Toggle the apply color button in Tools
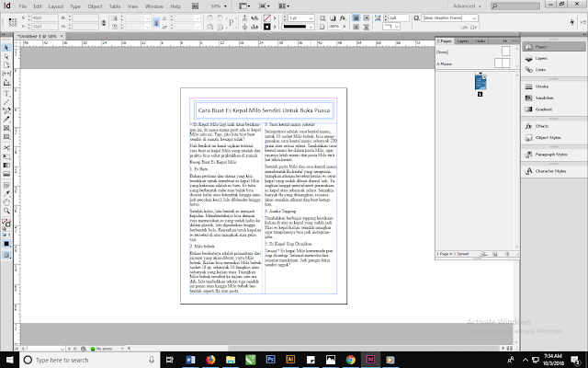The width and height of the screenshot is (588, 368). tap(6, 244)
